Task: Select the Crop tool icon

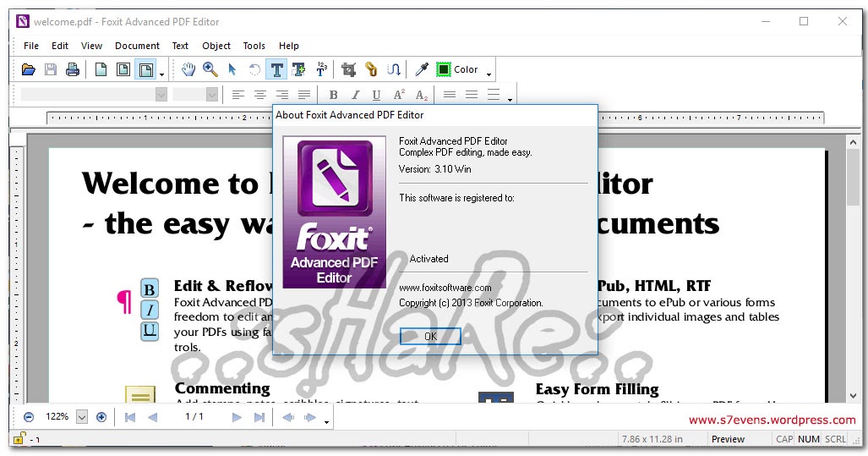Action: click(x=348, y=70)
